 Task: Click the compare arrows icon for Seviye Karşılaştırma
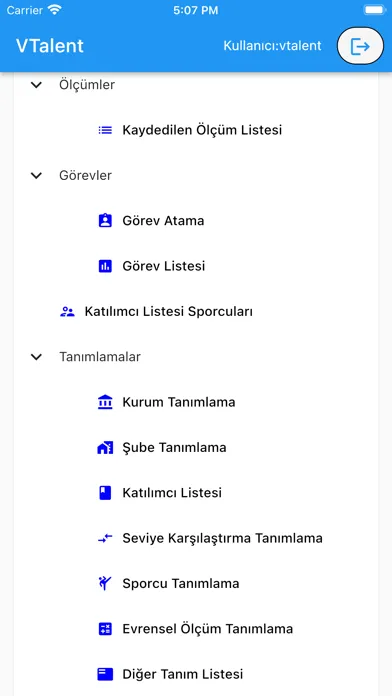(x=105, y=538)
